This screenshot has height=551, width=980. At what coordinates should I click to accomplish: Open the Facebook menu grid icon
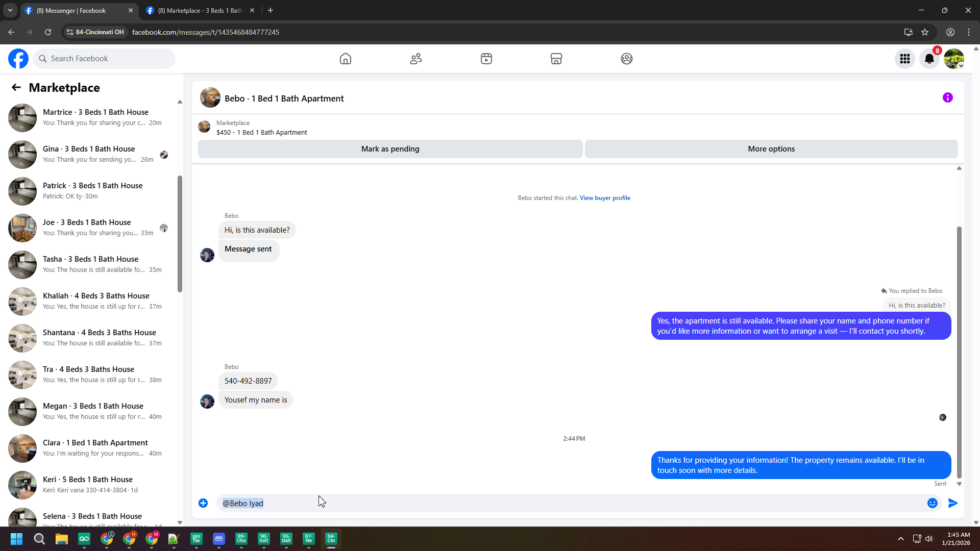pyautogui.click(x=905, y=59)
